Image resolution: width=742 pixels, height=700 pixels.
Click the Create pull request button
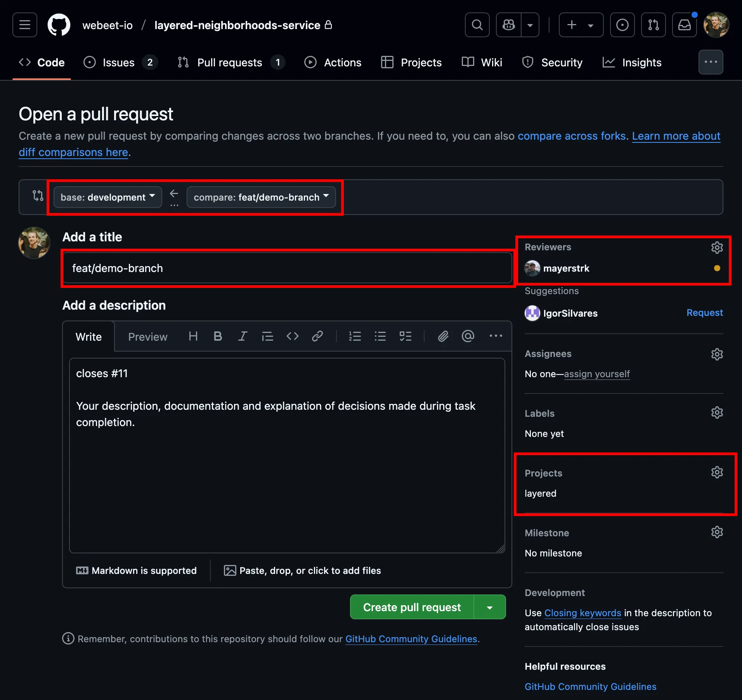point(411,607)
